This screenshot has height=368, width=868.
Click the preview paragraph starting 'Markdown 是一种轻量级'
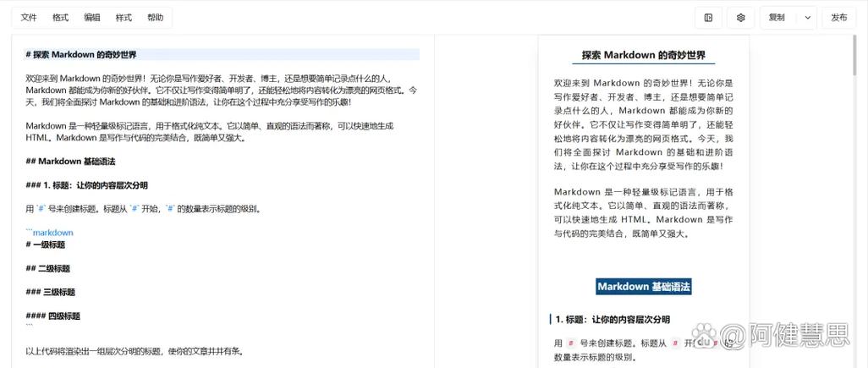(643, 212)
